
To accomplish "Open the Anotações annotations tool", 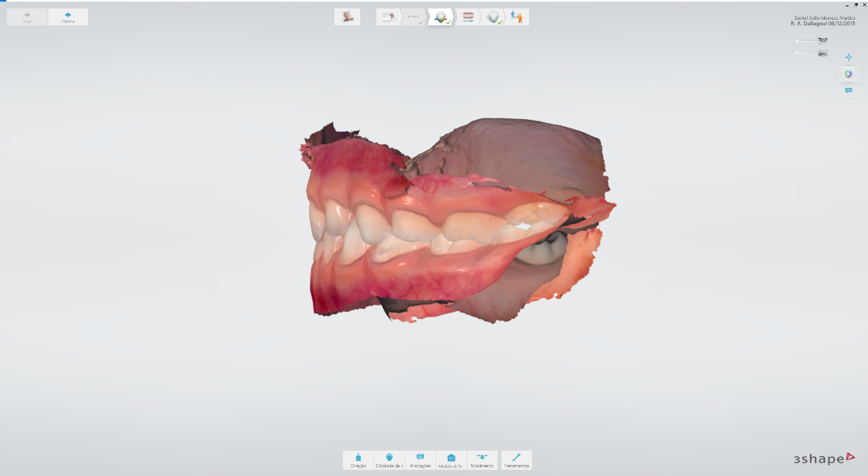I will coord(421,460).
